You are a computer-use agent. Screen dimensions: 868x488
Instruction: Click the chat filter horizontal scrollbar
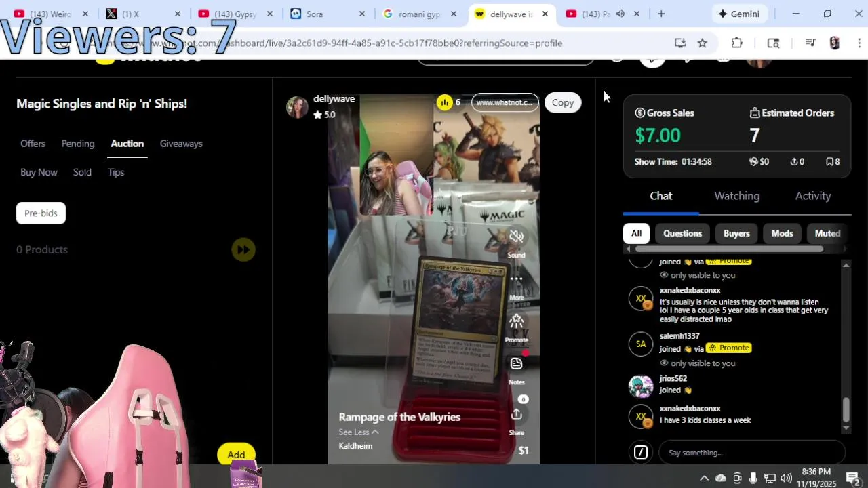(730, 249)
